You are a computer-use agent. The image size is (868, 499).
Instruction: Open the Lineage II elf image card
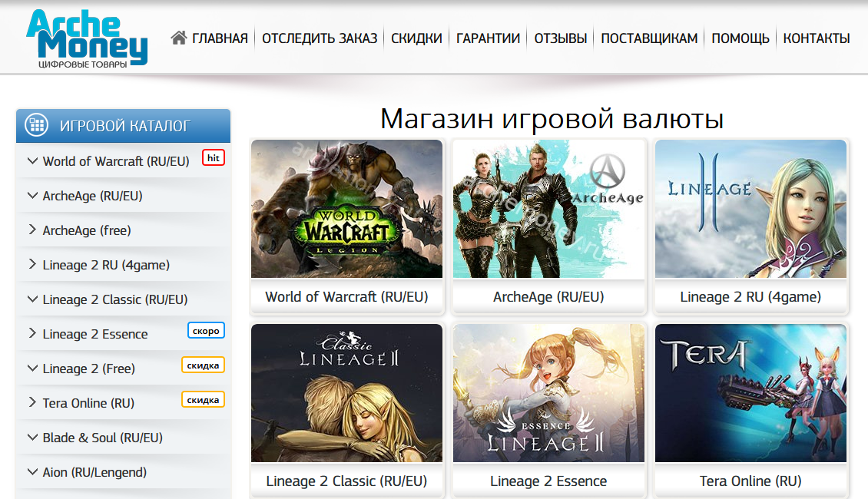coord(750,209)
